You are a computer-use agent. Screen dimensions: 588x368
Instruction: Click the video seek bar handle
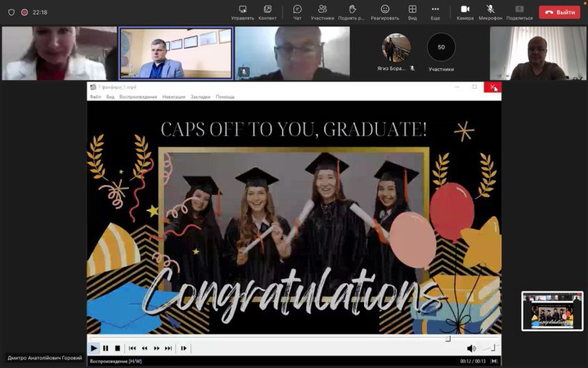tap(448, 339)
